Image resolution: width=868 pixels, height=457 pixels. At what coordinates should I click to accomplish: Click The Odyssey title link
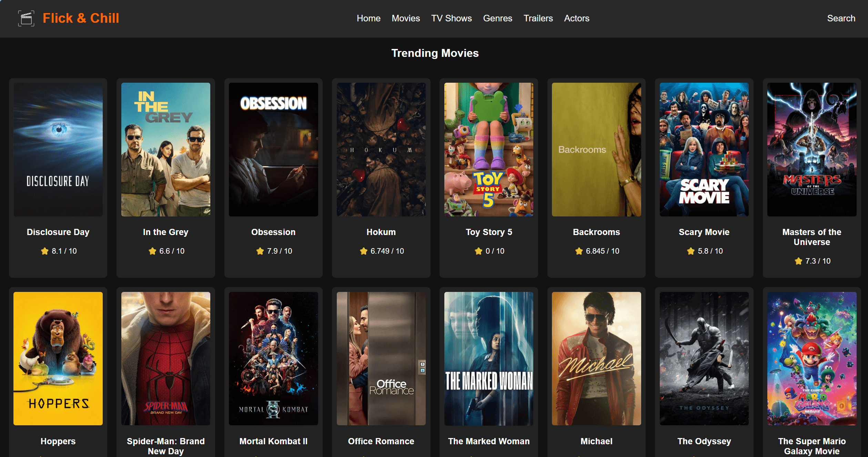704,441
